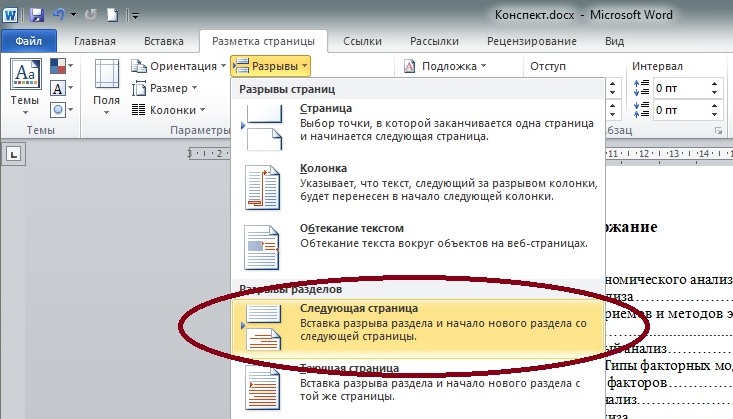Click the Redo icon in Quick Access Toolbar
This screenshot has width=733, height=419.
pyautogui.click(x=91, y=15)
